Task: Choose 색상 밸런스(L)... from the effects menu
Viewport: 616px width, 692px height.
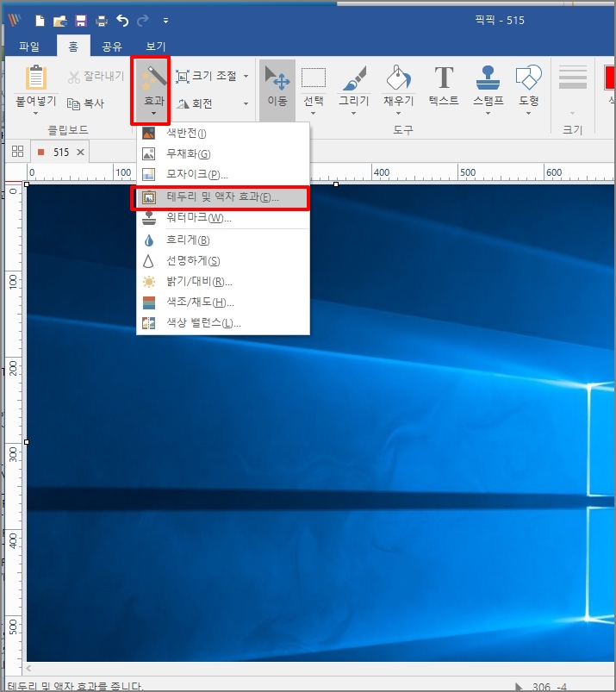Action: [223, 323]
